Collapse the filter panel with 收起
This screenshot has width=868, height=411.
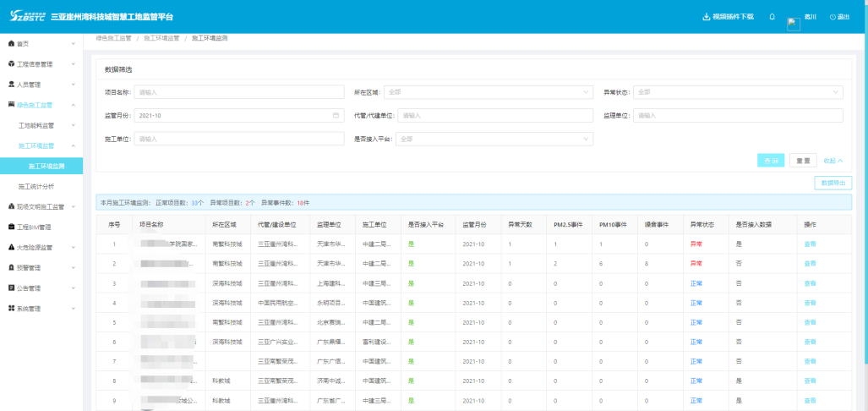[833, 161]
